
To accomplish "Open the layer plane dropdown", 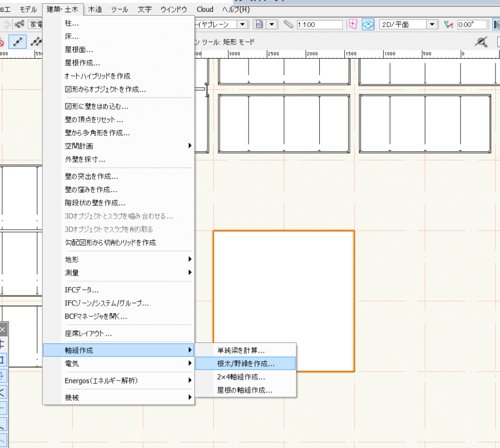I will (243, 24).
